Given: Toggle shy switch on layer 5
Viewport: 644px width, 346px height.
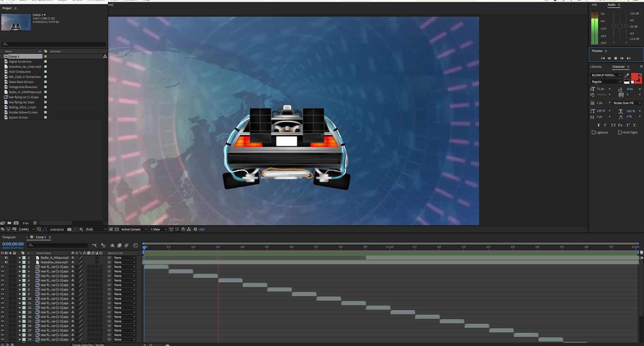Looking at the screenshot, I should point(73,276).
